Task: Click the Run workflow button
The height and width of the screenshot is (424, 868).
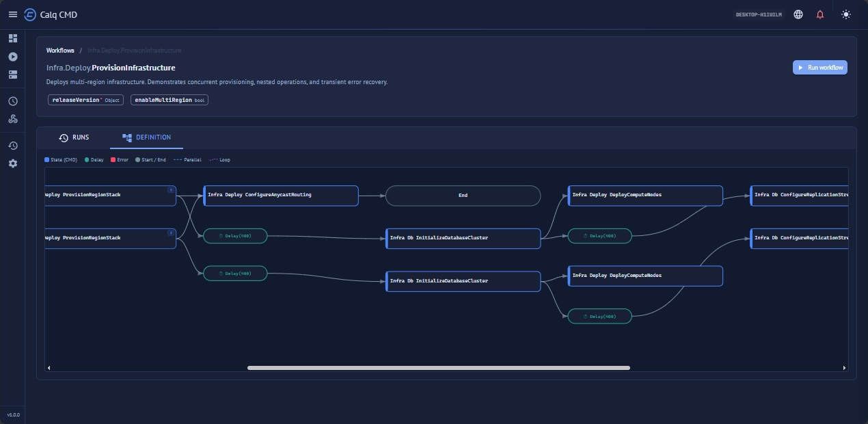Action: coord(820,68)
